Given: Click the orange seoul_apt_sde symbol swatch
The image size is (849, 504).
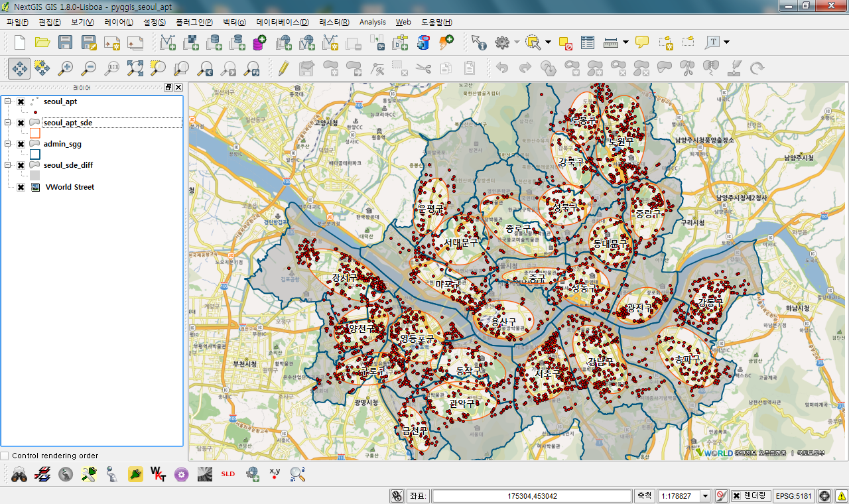Looking at the screenshot, I should (x=35, y=133).
